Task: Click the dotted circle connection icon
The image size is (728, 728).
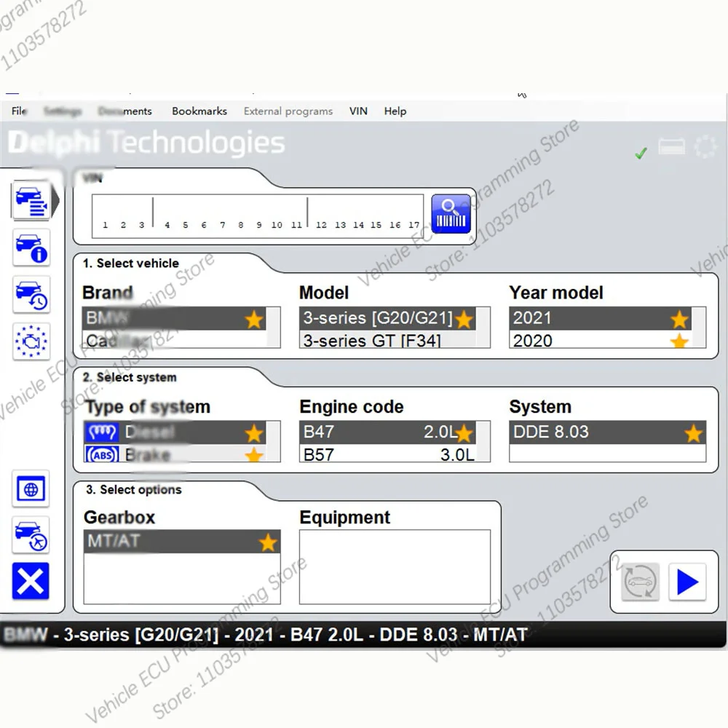Action: pyautogui.click(x=705, y=147)
